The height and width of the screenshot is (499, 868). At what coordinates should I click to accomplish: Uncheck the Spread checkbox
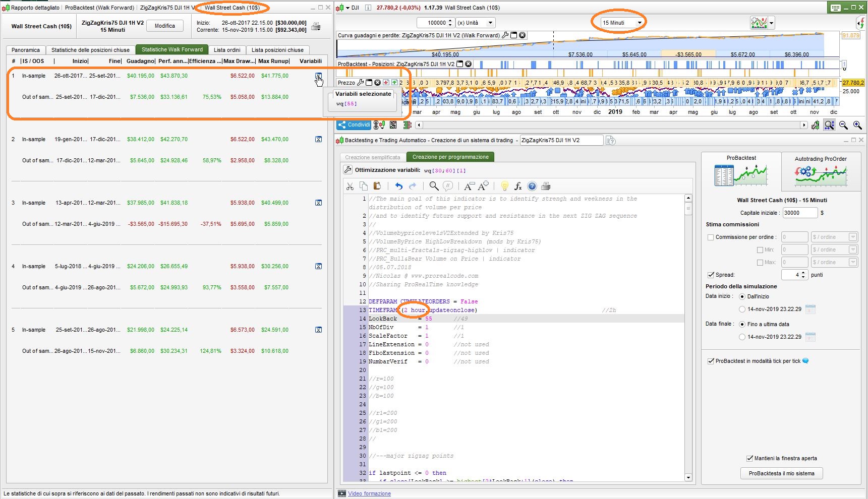click(711, 275)
